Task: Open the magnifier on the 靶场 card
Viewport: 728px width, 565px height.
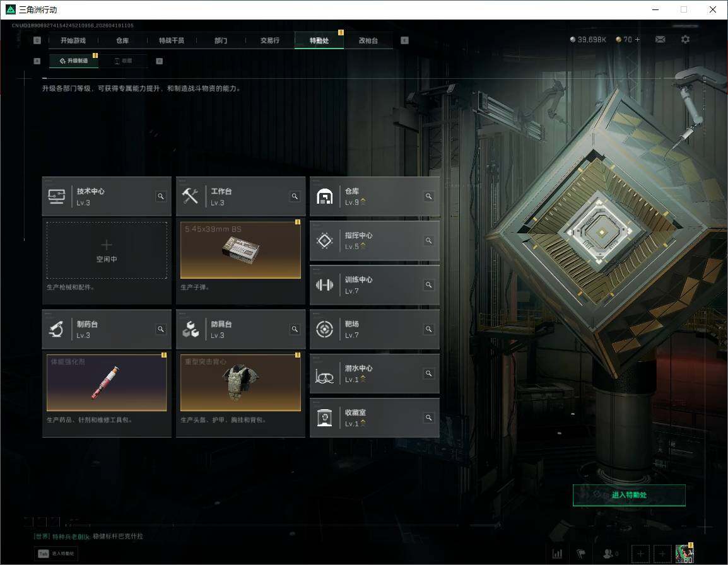Action: tap(428, 329)
